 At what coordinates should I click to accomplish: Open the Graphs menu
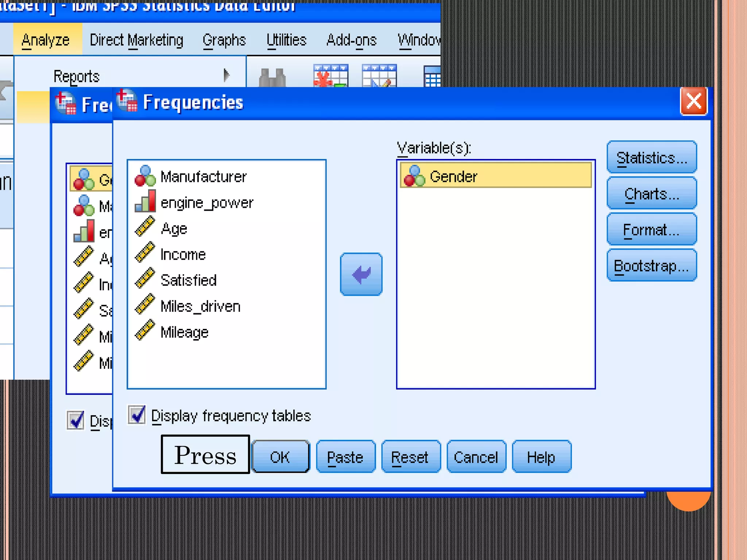[224, 40]
